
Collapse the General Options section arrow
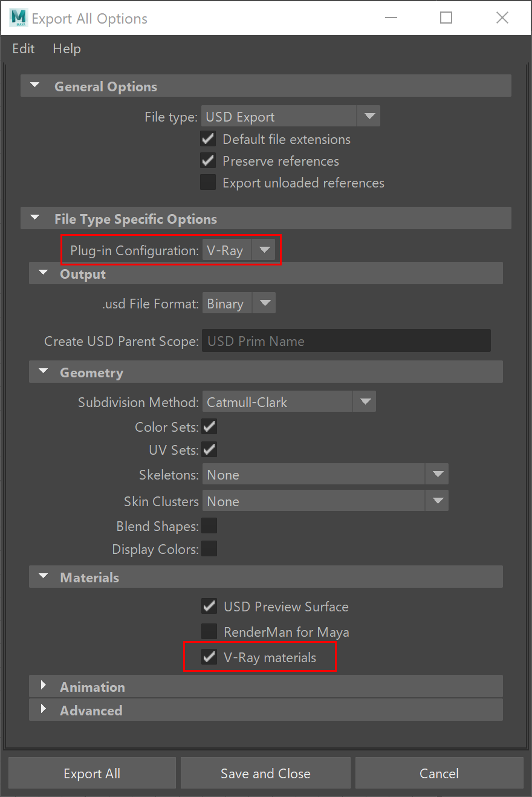coord(35,86)
